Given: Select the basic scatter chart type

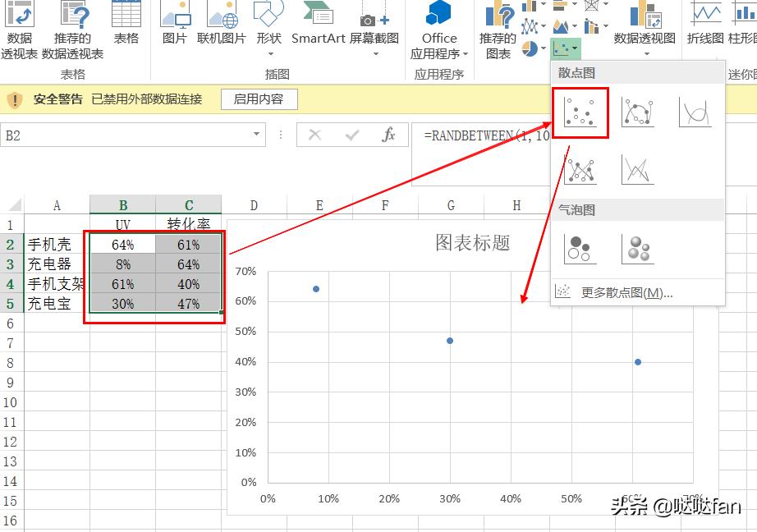Looking at the screenshot, I should coord(580,112).
